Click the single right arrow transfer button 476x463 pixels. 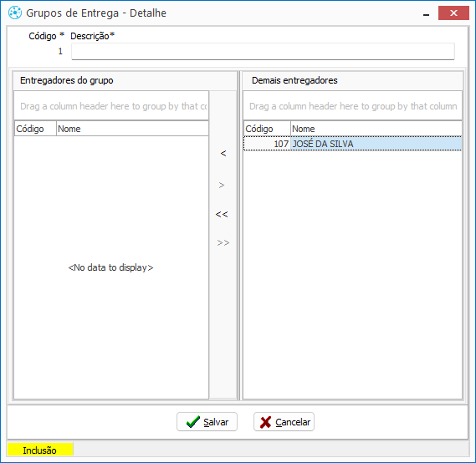222,185
